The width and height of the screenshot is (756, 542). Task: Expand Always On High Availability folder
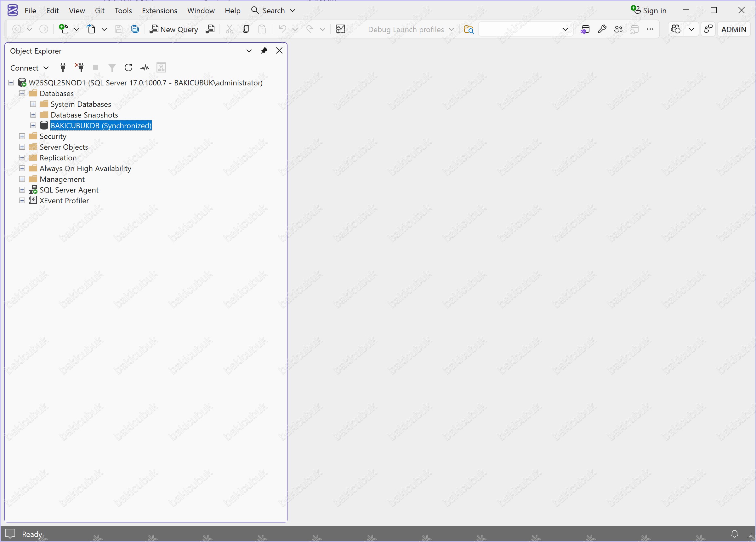(x=22, y=169)
